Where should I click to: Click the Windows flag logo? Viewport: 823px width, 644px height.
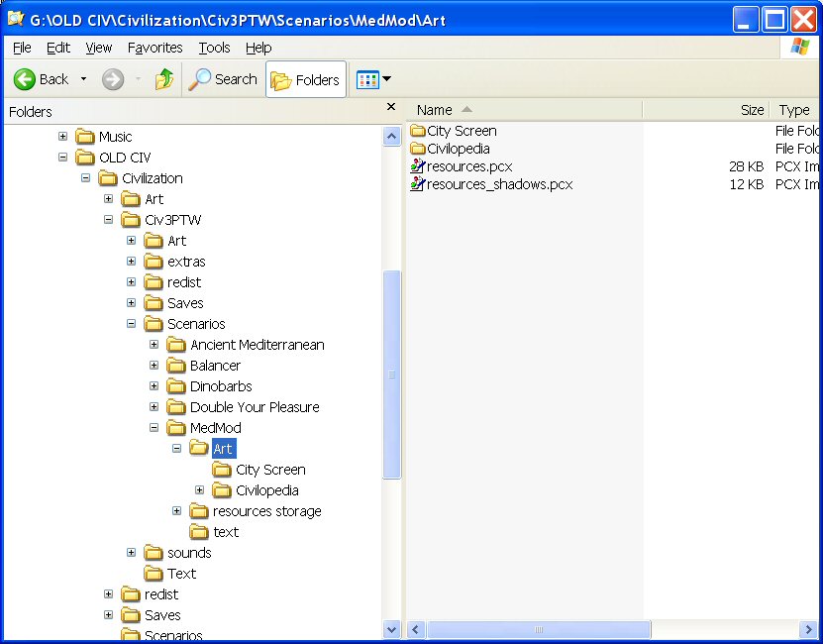pyautogui.click(x=800, y=47)
